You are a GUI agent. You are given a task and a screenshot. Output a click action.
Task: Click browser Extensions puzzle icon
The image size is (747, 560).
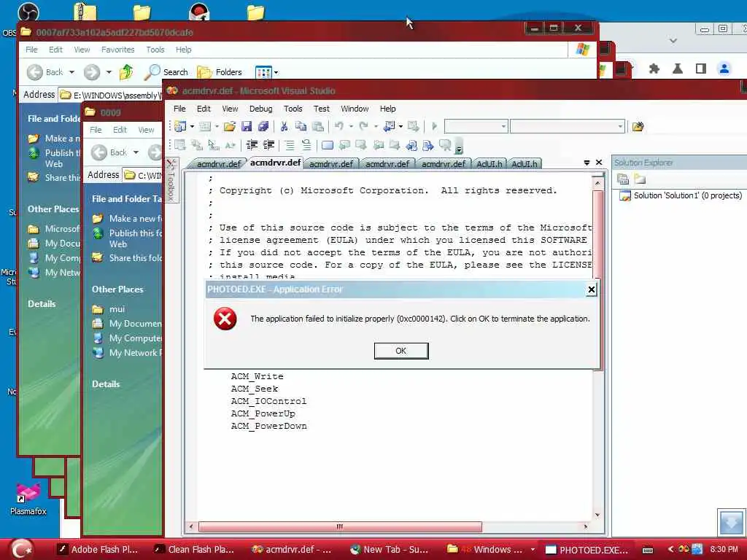pyautogui.click(x=654, y=69)
